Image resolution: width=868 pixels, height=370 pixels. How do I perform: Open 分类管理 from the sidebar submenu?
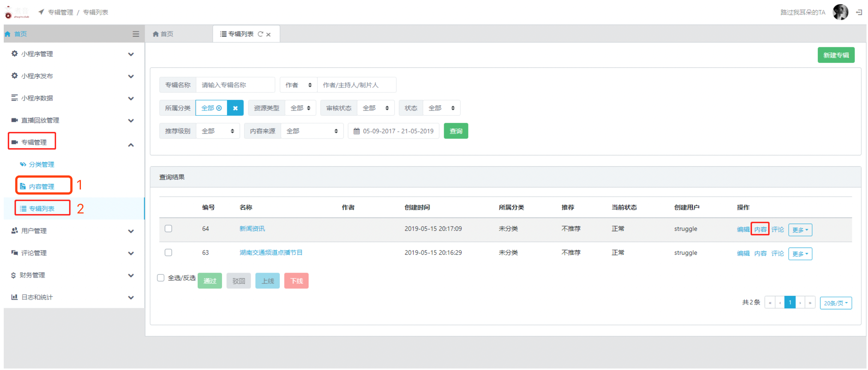[x=41, y=164]
